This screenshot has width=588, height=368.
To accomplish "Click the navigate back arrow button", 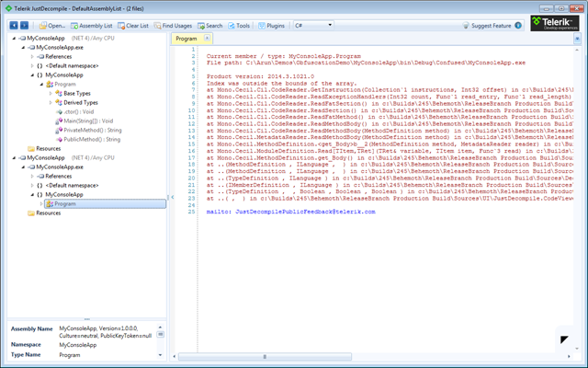I will (x=13, y=26).
